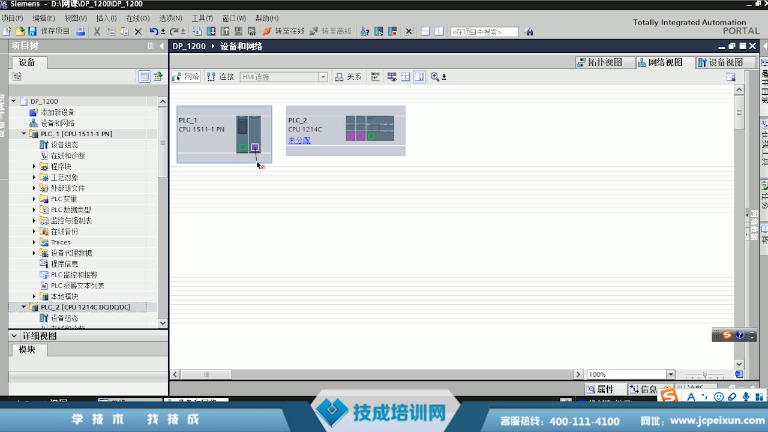
Task: Collapse the PLC_1 [CPU 1511-1 PN] node
Action: coord(24,134)
